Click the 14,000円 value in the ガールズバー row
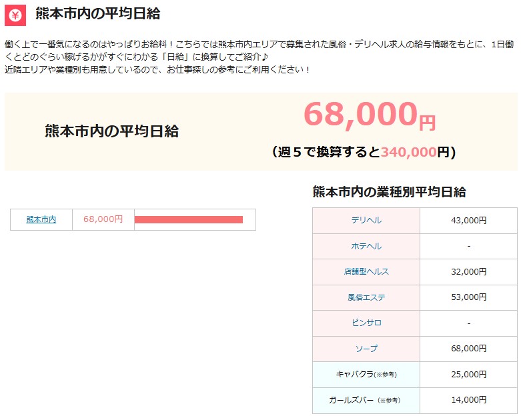Screen dimensions: 521x420 [468, 400]
